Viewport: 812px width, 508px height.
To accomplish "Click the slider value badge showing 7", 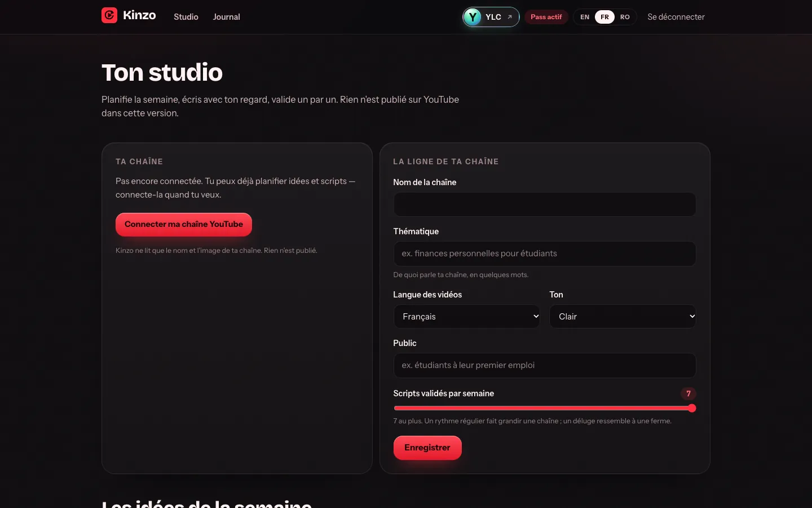I will pyautogui.click(x=689, y=393).
